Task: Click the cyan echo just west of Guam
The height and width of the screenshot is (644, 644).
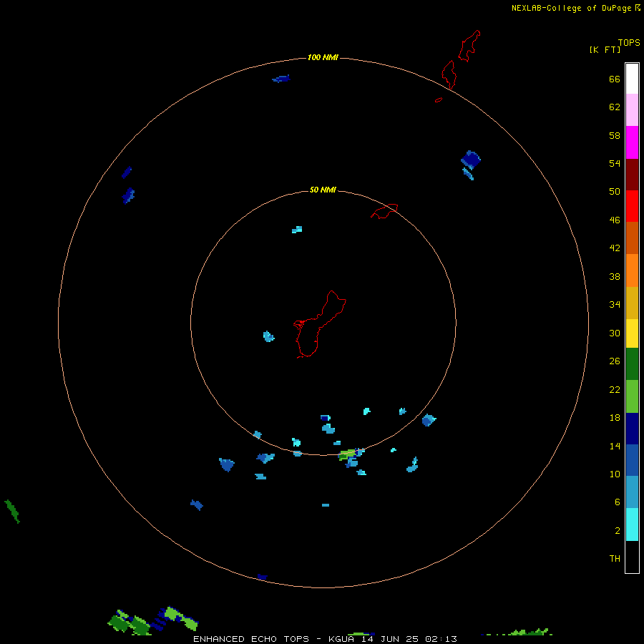Action: 268,336
